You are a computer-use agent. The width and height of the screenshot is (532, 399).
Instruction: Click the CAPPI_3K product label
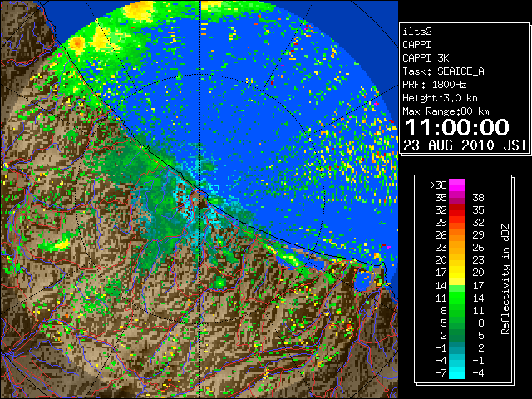(426, 58)
